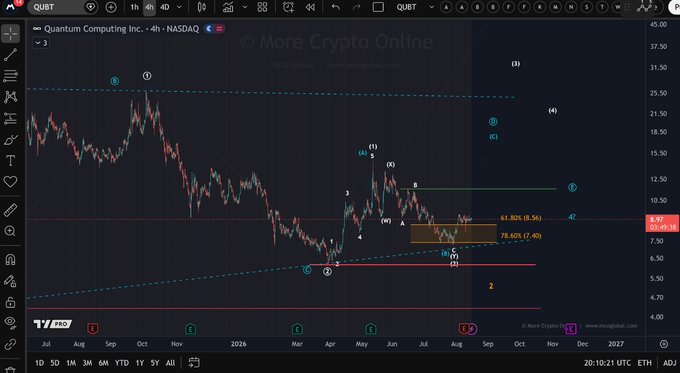This screenshot has height=373, width=680.
Task: Expand the timeframe interval dropdown
Action: point(179,7)
